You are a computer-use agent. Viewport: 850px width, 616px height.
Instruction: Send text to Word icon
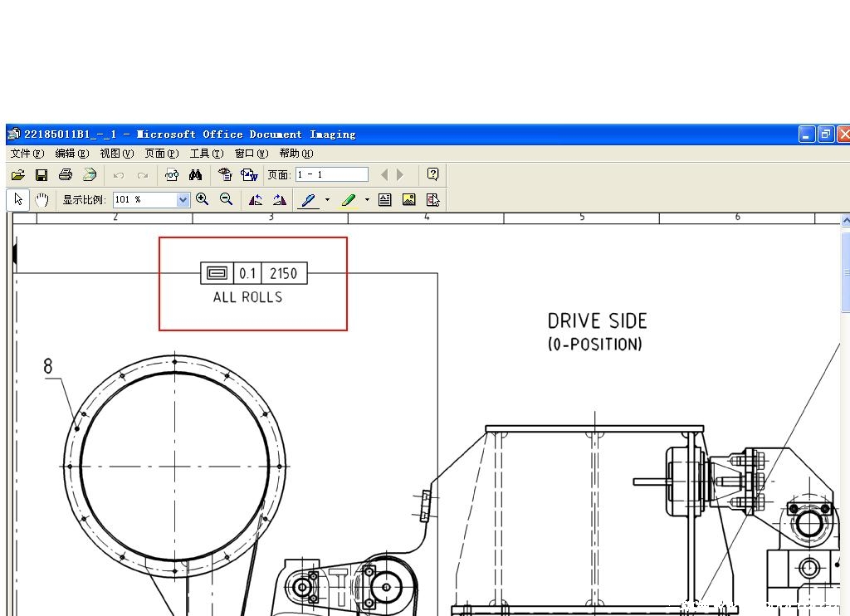pos(249,174)
